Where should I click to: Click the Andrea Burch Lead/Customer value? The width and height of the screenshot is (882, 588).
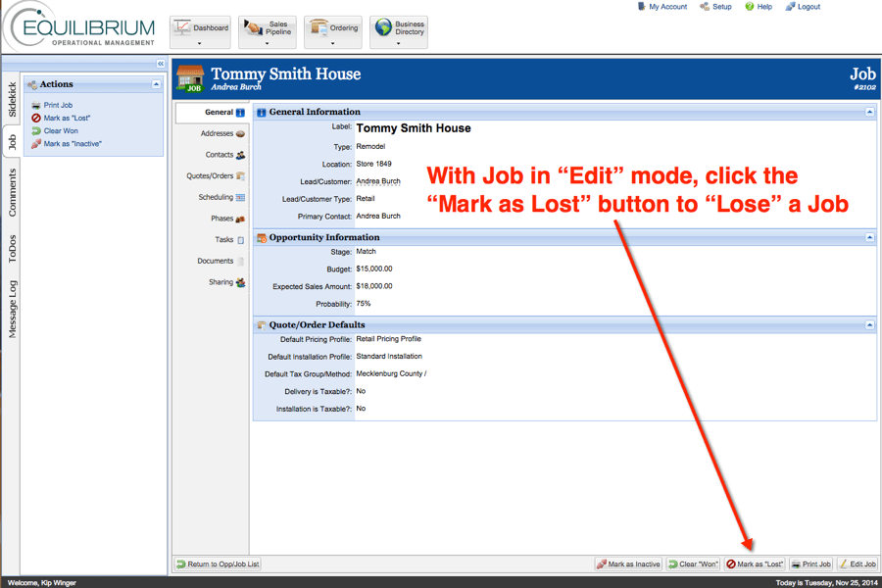[378, 181]
